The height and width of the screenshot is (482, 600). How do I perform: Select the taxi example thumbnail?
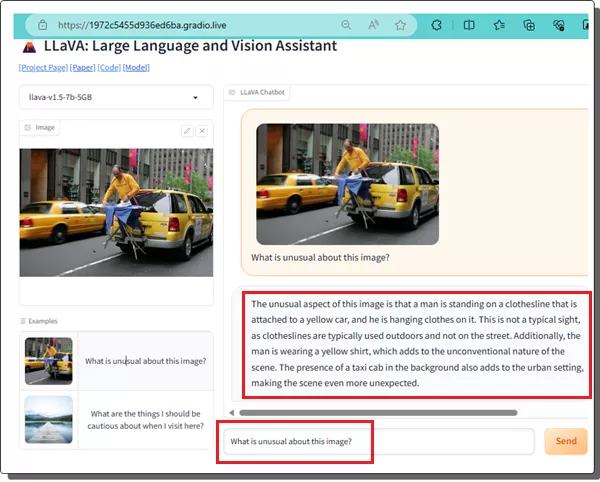[49, 360]
